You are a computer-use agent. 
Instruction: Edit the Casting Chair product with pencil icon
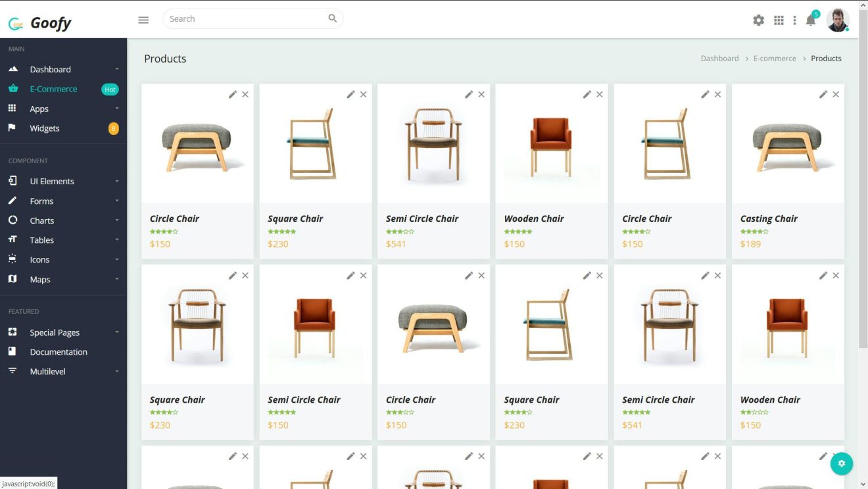coord(823,95)
